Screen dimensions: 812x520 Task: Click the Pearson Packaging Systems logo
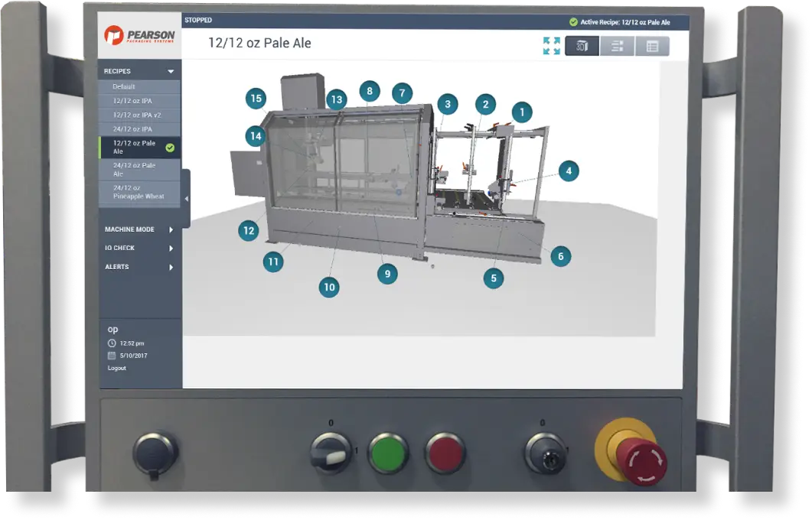139,35
